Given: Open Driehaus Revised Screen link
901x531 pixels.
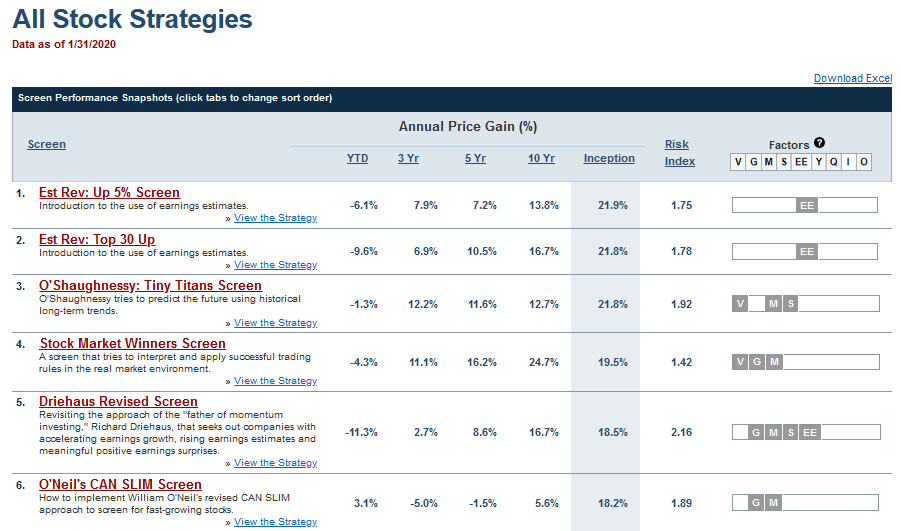Looking at the screenshot, I should coord(118,401).
